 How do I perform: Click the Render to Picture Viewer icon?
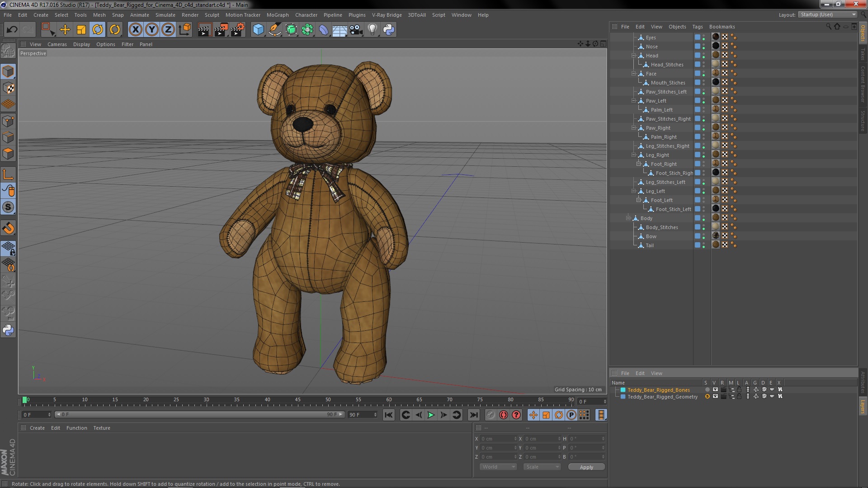(x=221, y=30)
